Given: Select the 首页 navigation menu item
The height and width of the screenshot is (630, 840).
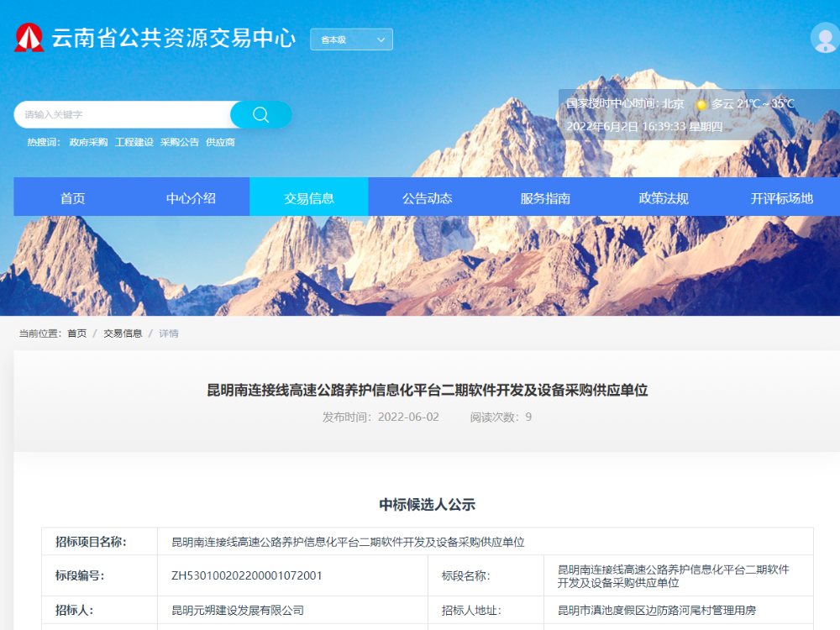Looking at the screenshot, I should [71, 197].
